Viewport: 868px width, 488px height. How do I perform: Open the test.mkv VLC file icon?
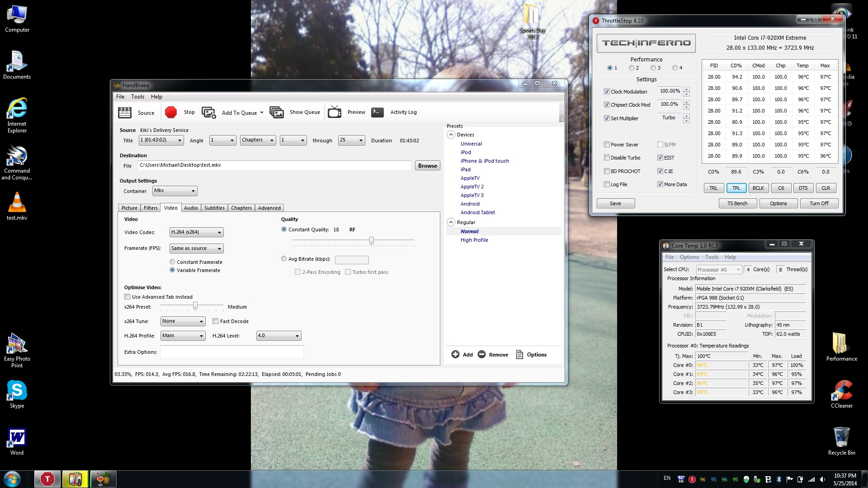pos(17,206)
